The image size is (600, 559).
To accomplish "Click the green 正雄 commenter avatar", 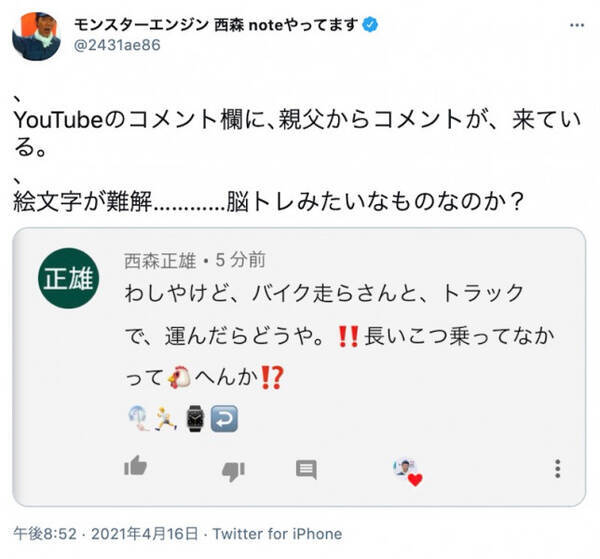I will point(67,280).
